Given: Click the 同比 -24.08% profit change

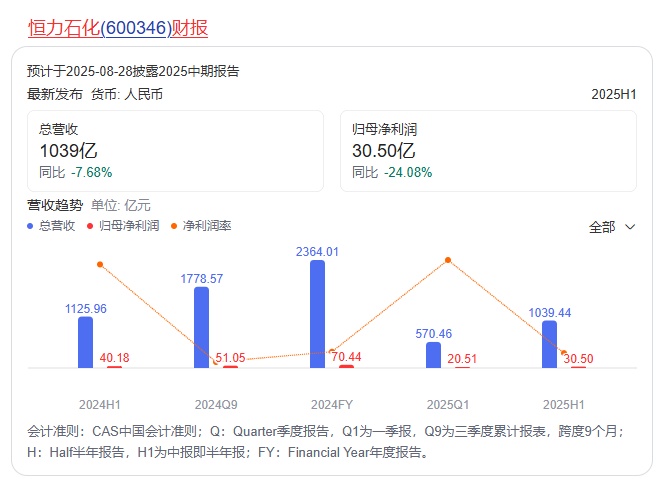Looking at the screenshot, I should pos(392,173).
